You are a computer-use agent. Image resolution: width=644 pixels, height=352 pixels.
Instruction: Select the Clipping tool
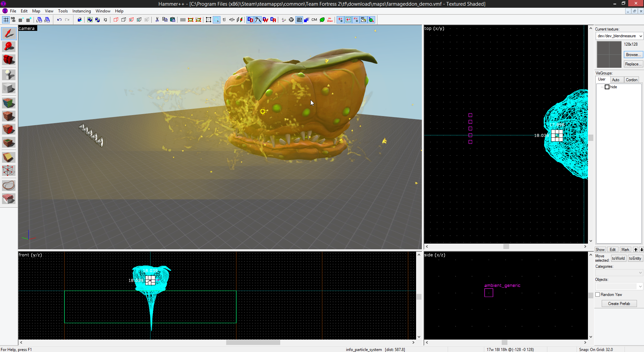(9, 157)
